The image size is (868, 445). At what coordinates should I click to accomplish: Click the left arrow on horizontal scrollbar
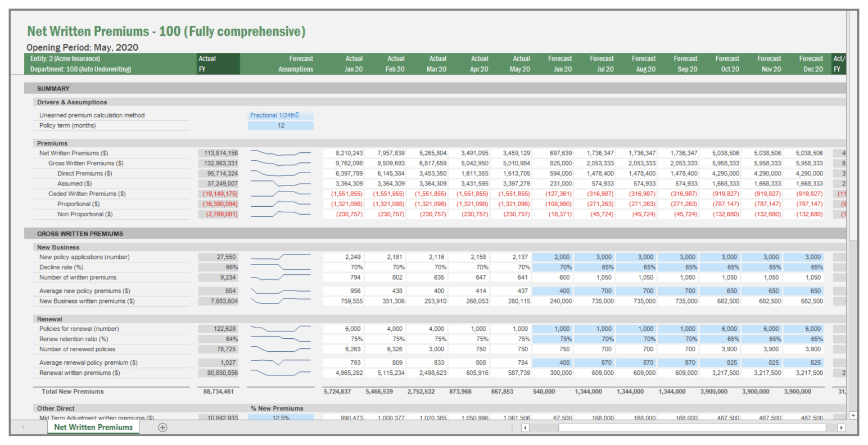click(524, 428)
